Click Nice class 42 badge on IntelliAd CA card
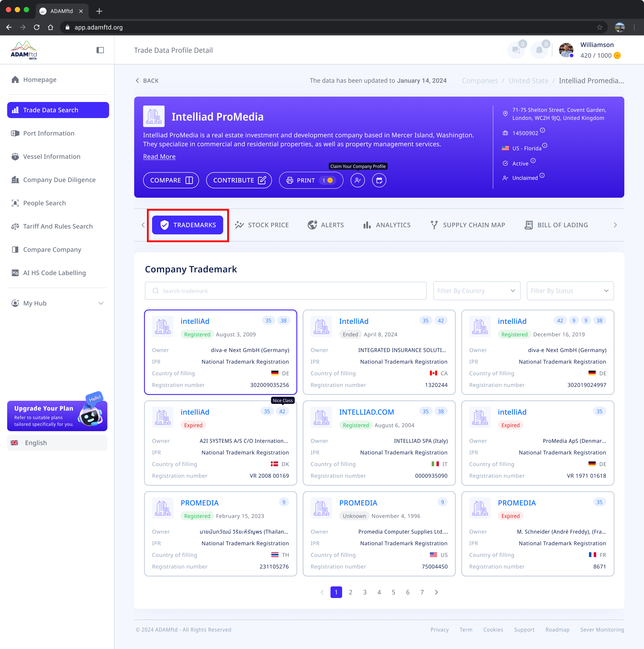The image size is (644, 649). coord(441,320)
